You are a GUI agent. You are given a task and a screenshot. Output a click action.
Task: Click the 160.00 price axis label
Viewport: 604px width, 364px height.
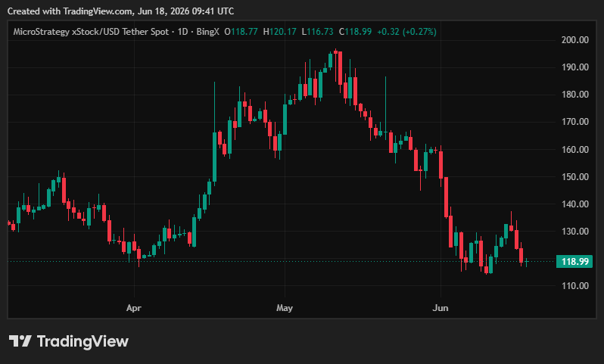575,149
